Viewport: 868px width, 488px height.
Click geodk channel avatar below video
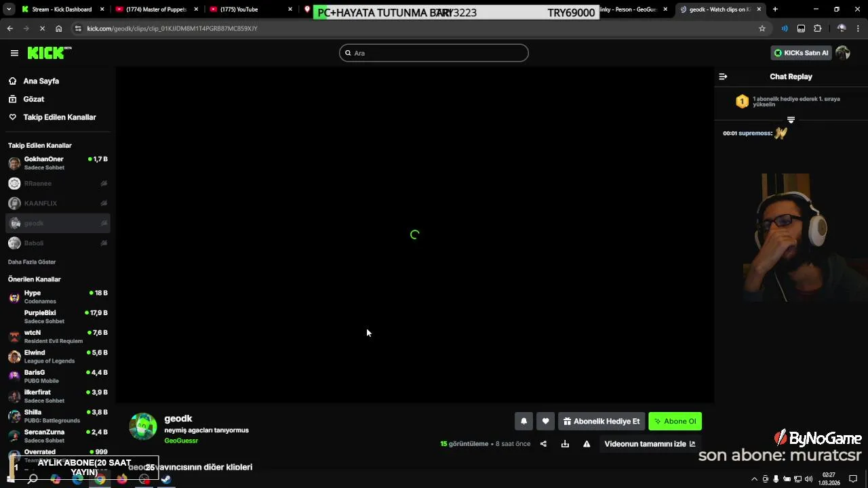pos(143,426)
